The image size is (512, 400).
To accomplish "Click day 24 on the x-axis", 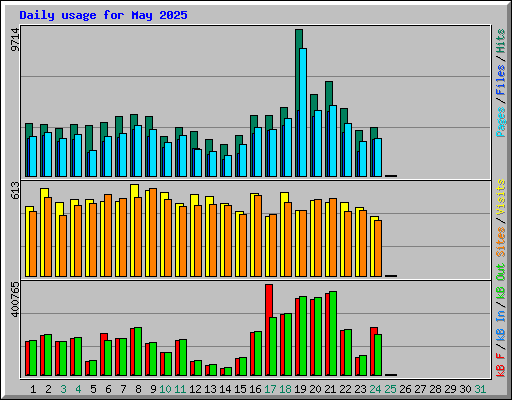I will tap(375, 389).
